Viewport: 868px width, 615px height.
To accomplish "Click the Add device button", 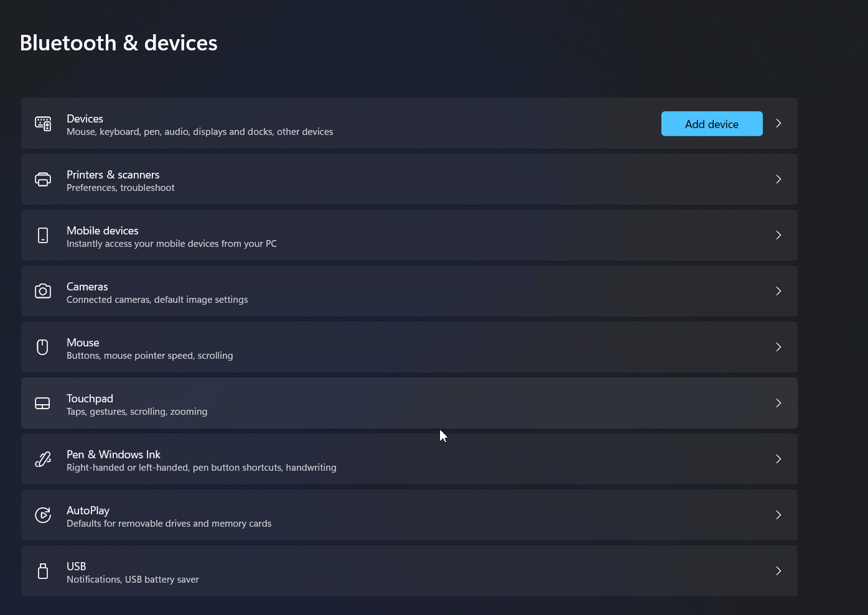I will [711, 123].
